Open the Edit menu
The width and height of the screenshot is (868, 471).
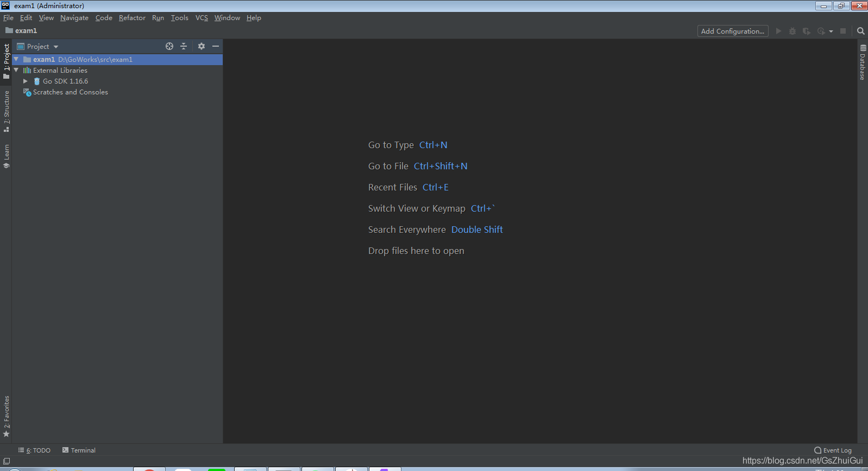click(x=26, y=18)
